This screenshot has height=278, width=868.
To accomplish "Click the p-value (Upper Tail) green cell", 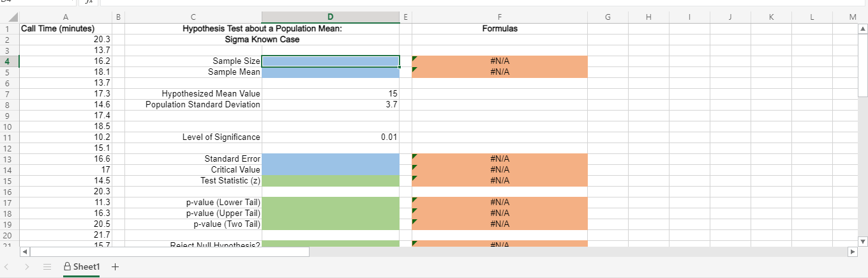I will coord(331,213).
